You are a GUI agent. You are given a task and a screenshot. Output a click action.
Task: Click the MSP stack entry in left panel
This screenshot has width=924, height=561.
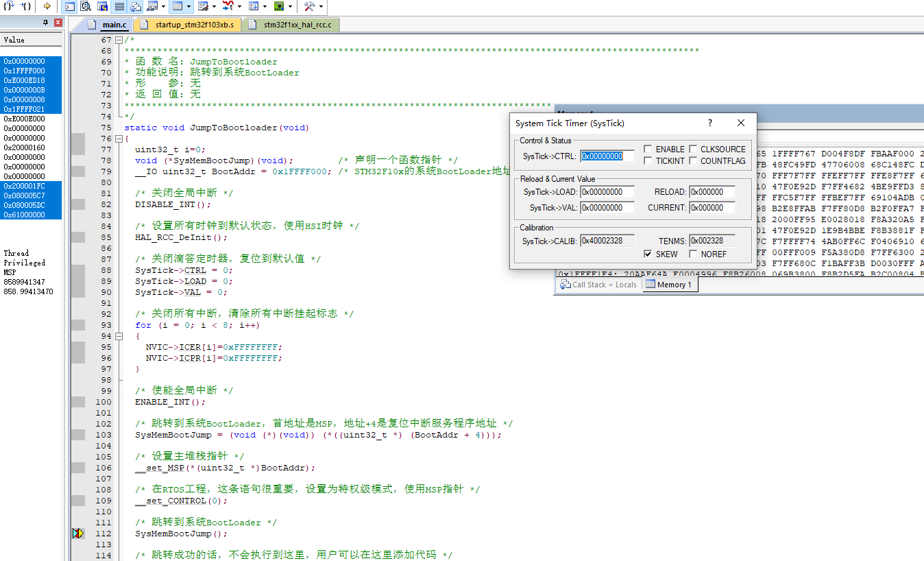pos(10,272)
